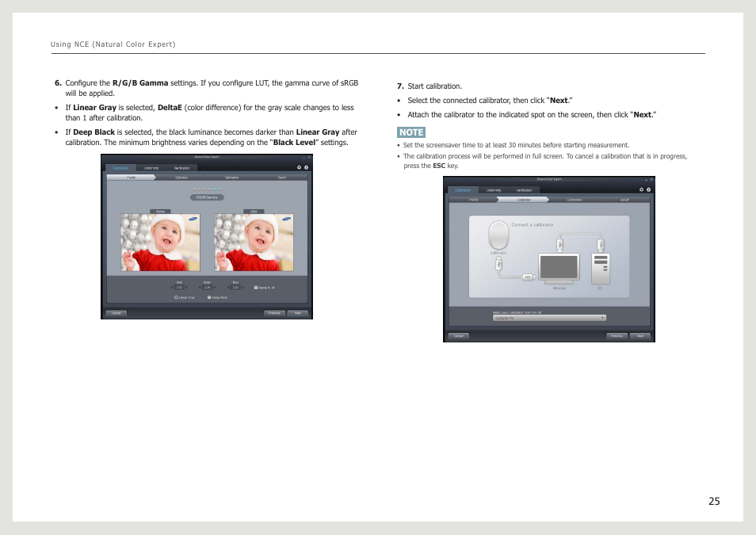Click the NOTE label badge

coord(411,132)
